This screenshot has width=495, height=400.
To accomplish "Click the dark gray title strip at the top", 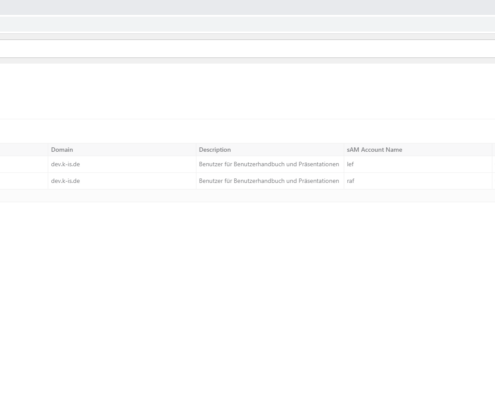I will (x=247, y=7).
